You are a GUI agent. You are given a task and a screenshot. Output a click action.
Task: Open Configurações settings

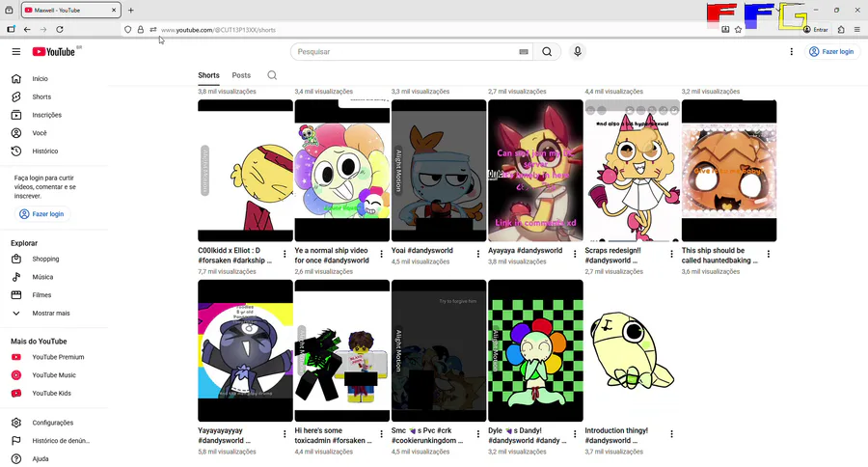click(x=54, y=423)
